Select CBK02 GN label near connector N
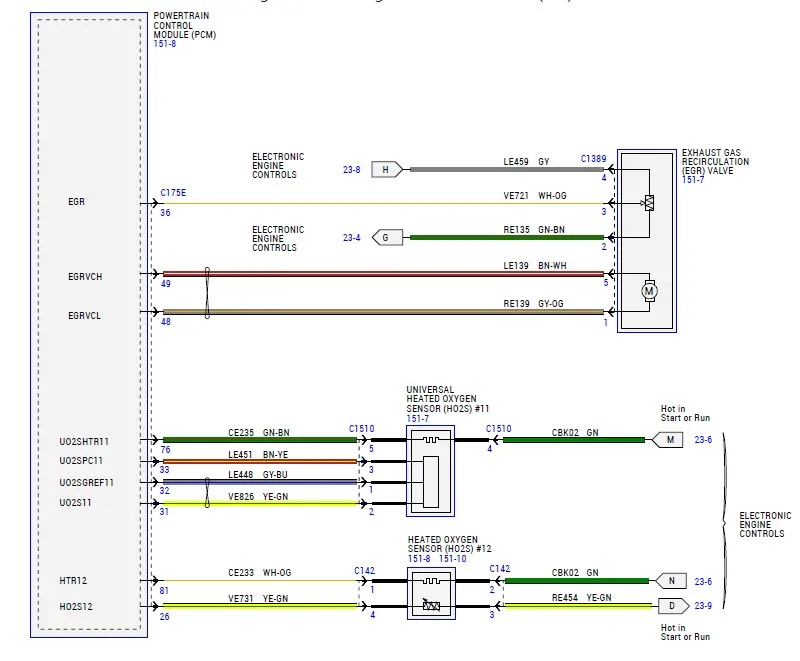The width and height of the screenshot is (800, 661). point(575,573)
